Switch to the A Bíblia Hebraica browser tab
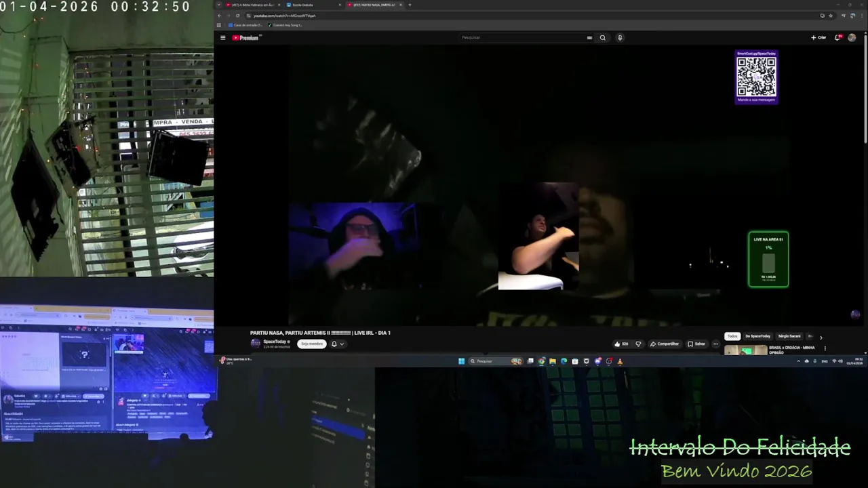The image size is (868, 488). point(254,5)
